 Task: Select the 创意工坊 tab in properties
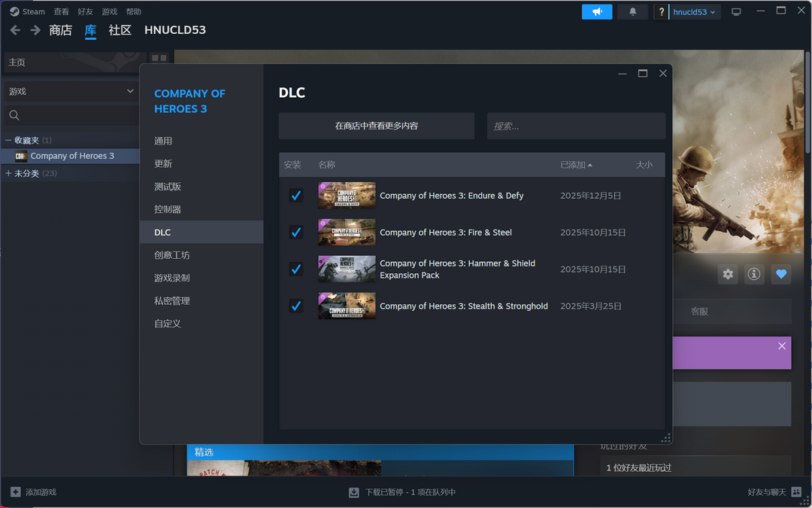coord(172,255)
